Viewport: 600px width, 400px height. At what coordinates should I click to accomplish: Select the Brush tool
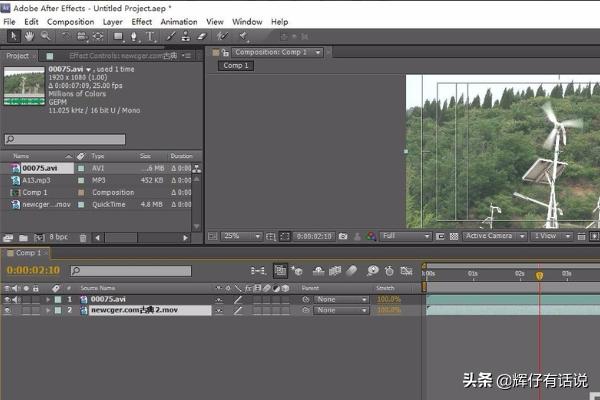(x=167, y=36)
